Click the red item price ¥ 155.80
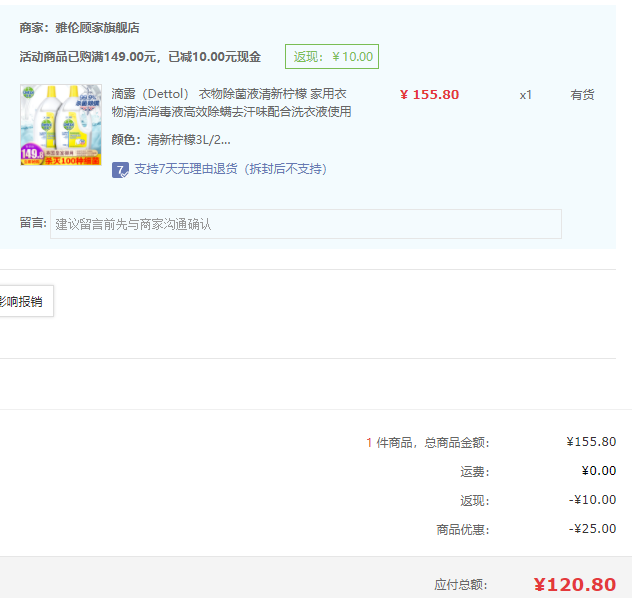This screenshot has width=632, height=598. click(x=429, y=95)
